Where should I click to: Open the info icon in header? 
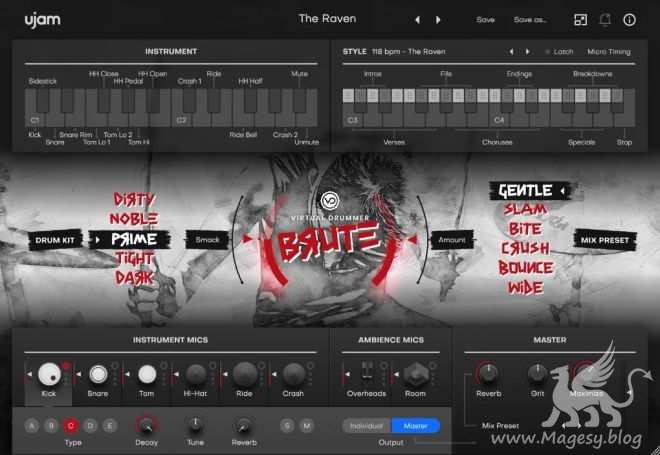pos(629,20)
